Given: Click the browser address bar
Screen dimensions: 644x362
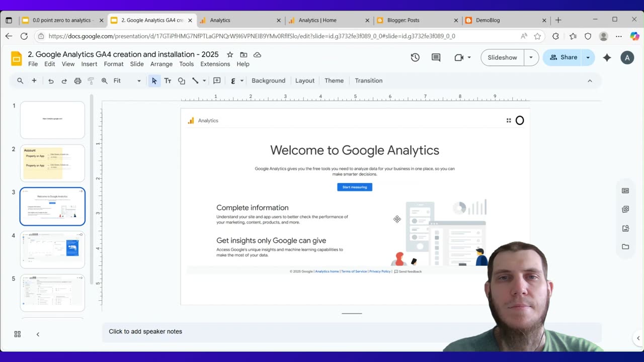Looking at the screenshot, I should coord(282,36).
